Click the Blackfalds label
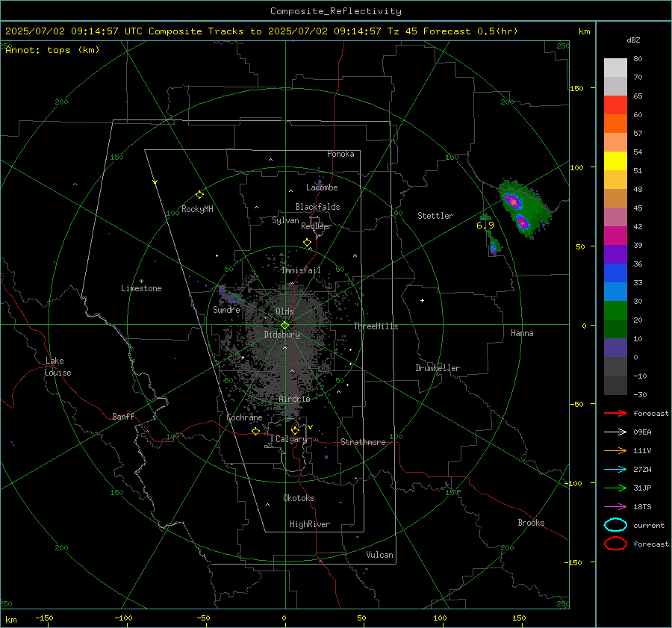Image resolution: width=672 pixels, height=628 pixels. 317,207
